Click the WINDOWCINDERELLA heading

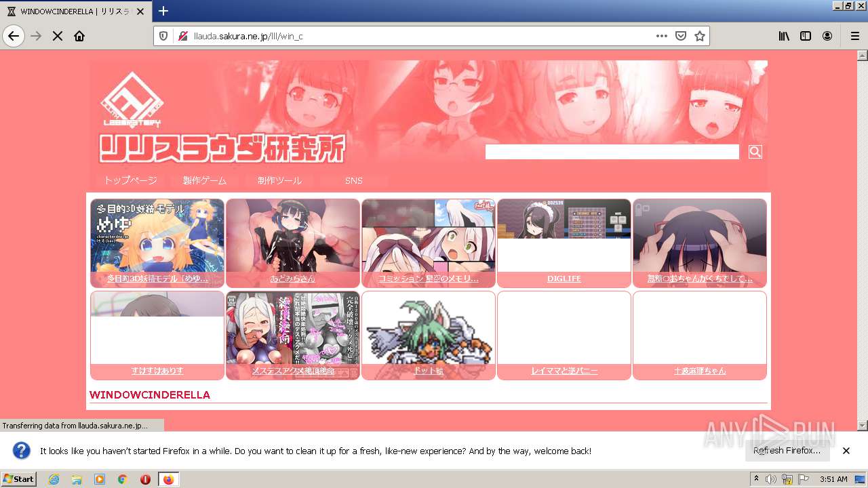(150, 394)
